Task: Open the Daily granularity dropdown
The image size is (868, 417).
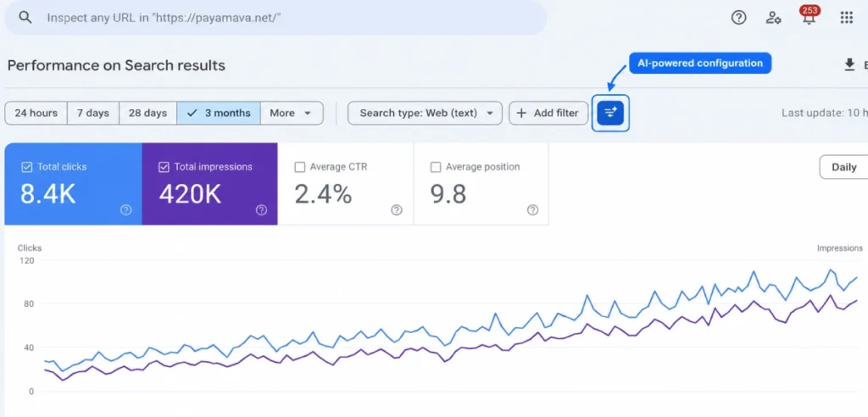Action: [843, 167]
